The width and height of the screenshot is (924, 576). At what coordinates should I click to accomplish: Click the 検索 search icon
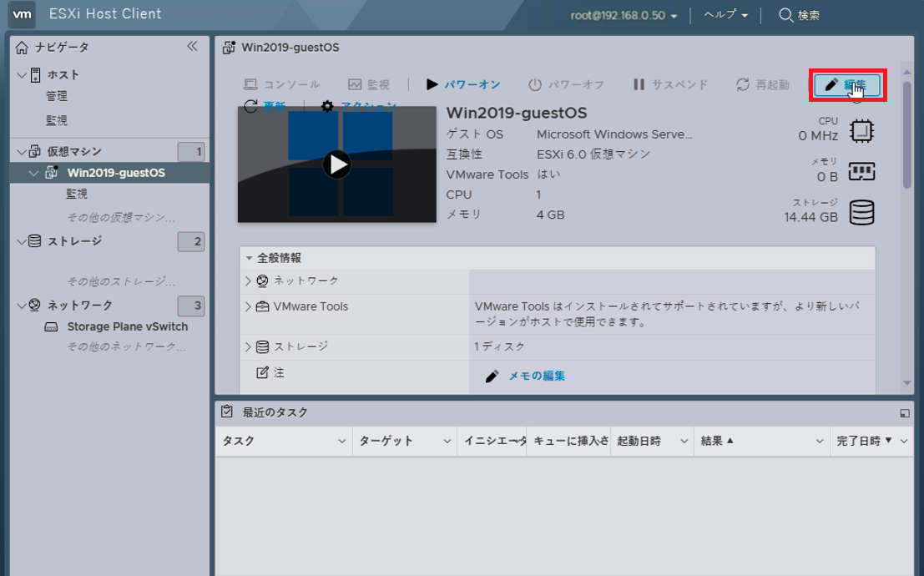785,15
